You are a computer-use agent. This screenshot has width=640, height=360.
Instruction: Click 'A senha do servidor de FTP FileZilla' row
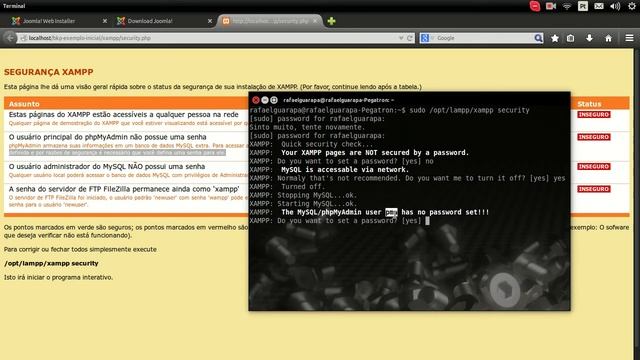124,189
